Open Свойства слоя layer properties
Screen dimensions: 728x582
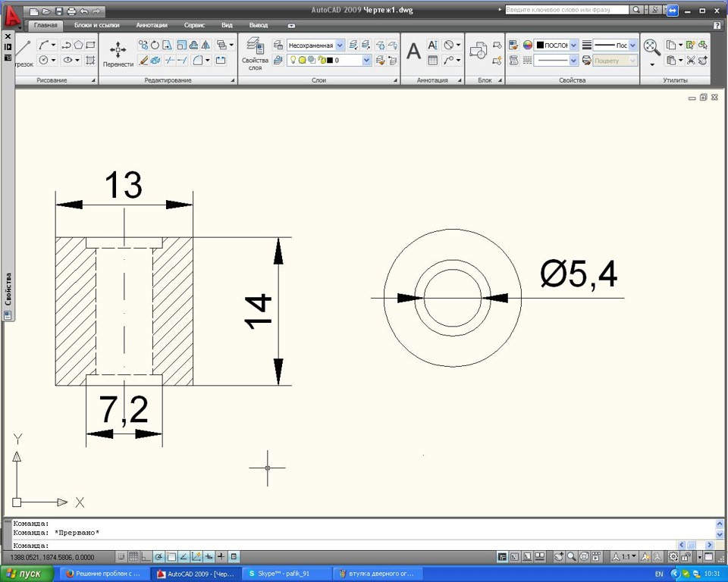(x=255, y=55)
